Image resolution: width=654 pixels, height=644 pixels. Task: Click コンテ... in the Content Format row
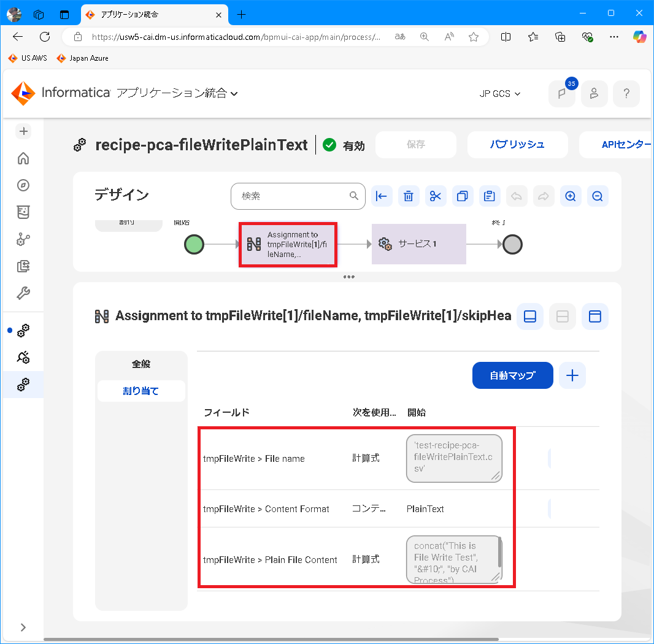(369, 508)
